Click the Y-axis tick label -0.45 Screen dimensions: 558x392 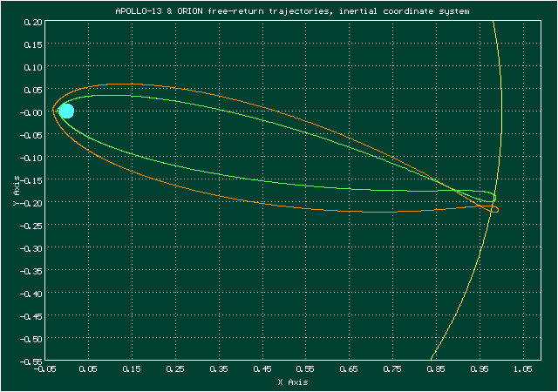pyautogui.click(x=31, y=316)
